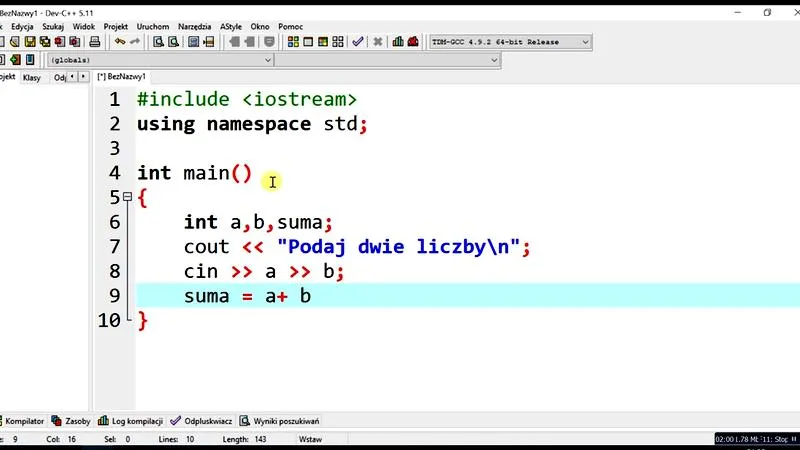Image resolution: width=800 pixels, height=450 pixels.
Task: Click the Close All files icon
Action: click(75, 42)
